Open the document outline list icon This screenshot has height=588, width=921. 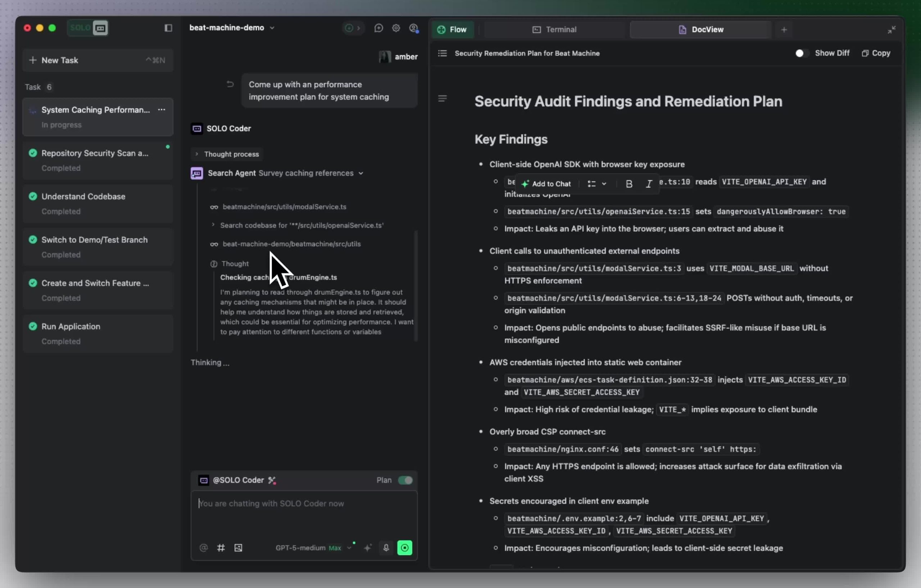442,53
